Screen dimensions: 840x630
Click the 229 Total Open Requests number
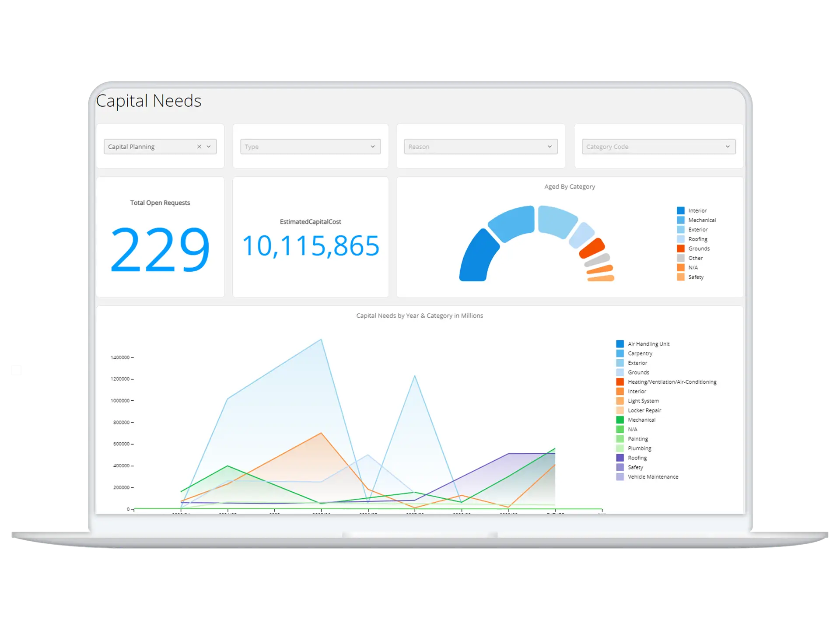point(160,249)
